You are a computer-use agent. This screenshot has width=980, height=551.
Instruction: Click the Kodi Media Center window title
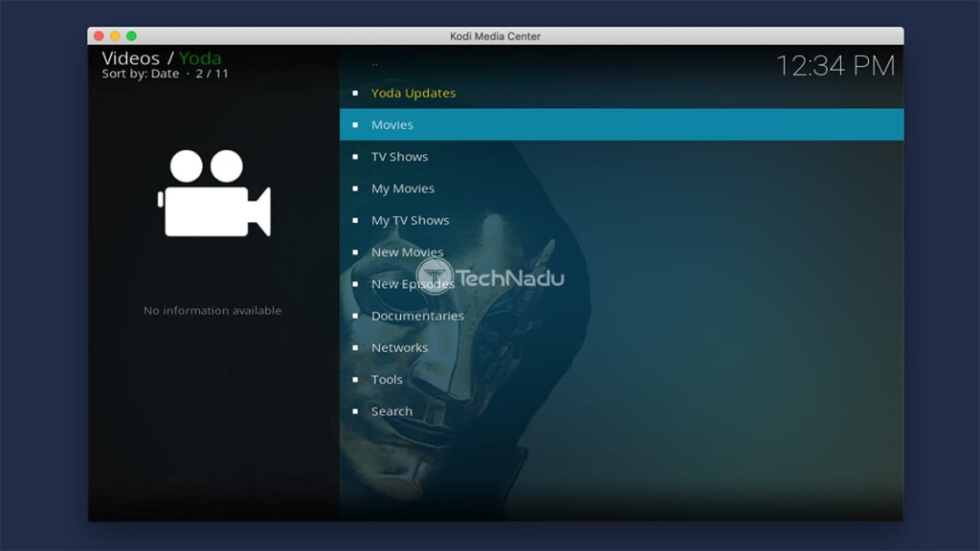click(x=495, y=36)
